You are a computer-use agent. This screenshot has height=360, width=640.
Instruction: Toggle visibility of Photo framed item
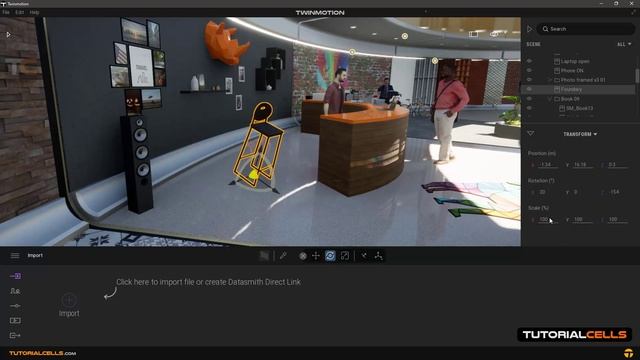(529, 80)
